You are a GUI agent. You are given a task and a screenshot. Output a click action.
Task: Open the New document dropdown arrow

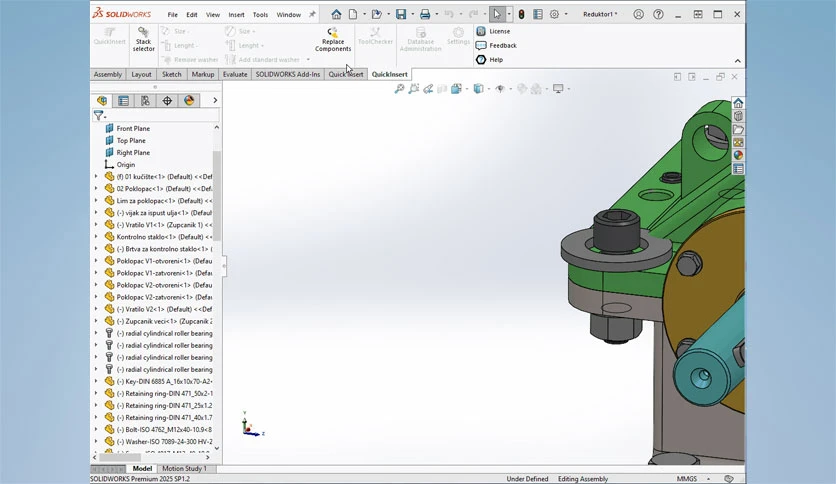(x=364, y=14)
